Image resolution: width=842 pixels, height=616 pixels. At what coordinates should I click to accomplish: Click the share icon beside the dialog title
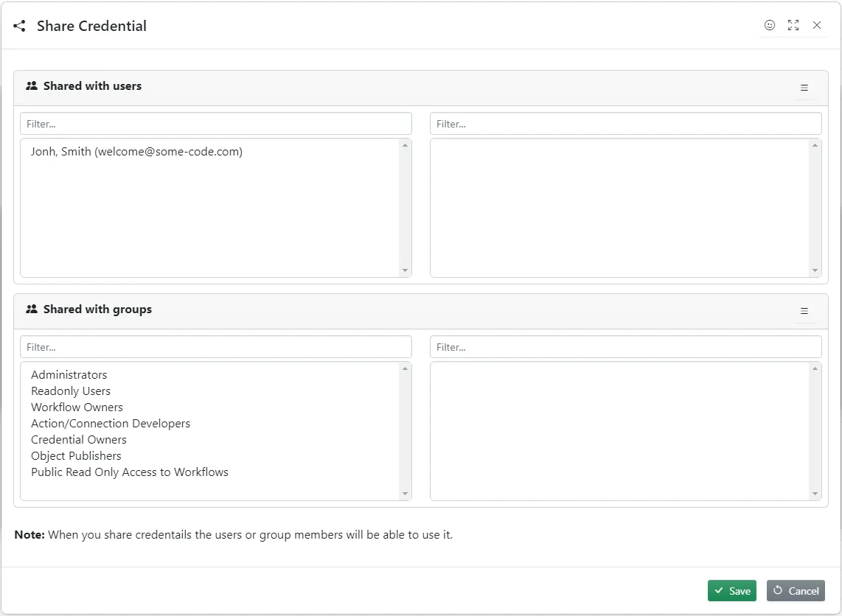(19, 26)
